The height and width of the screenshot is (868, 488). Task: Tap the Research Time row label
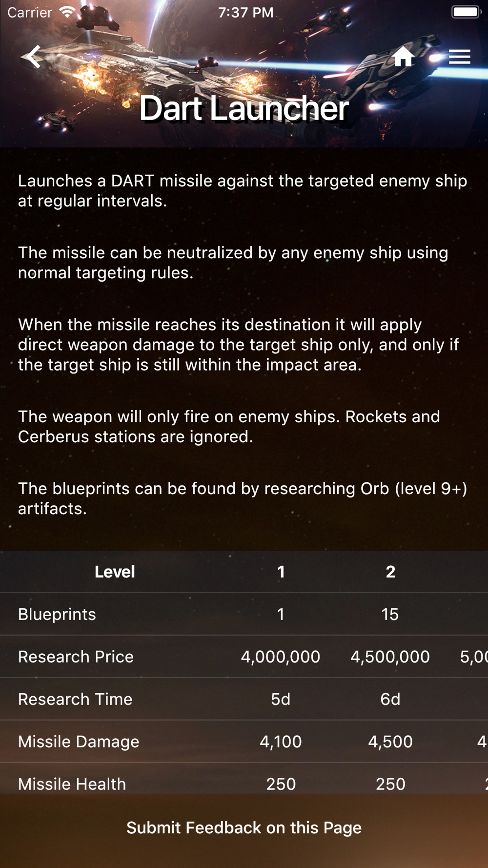[x=75, y=699]
